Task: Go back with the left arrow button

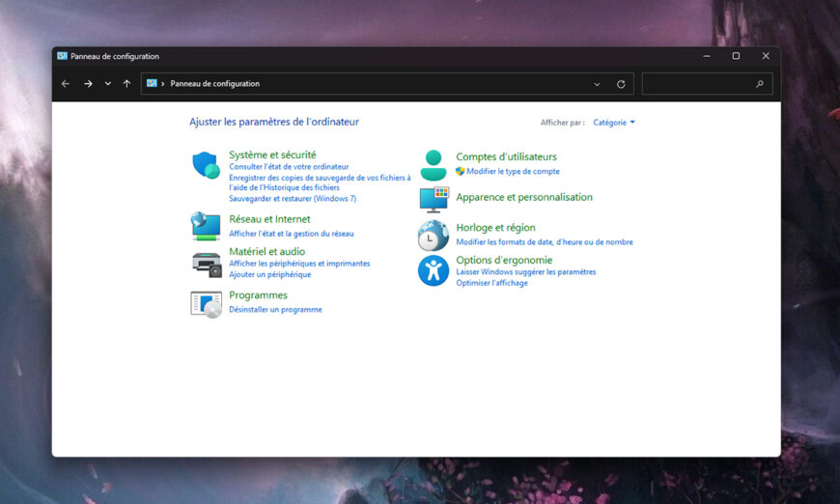Action: pyautogui.click(x=66, y=84)
